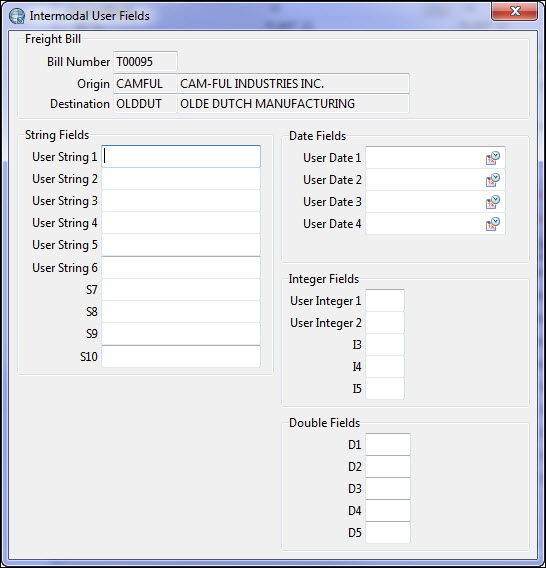Click the Intermodal User Fields title text
Image resolution: width=546 pixels, height=568 pixels.
tap(89, 16)
